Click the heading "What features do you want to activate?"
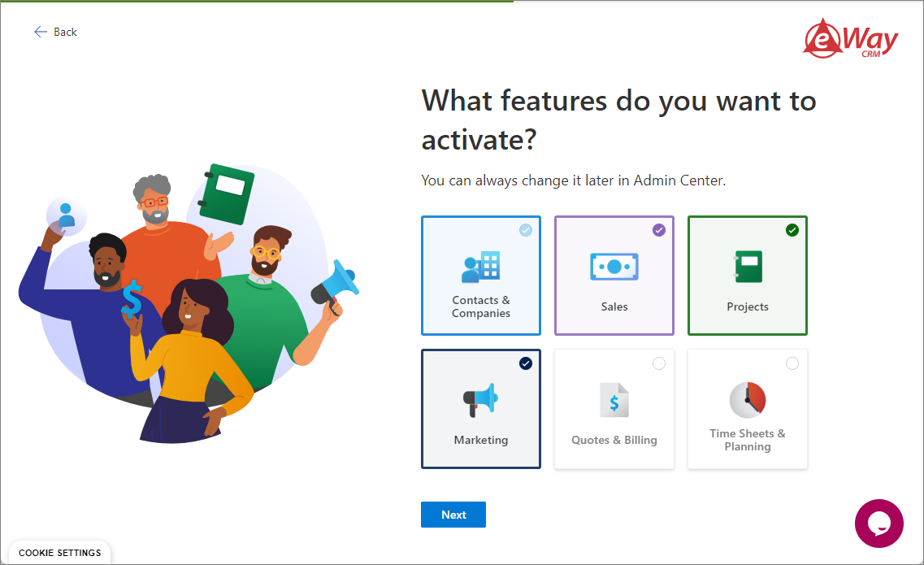 pyautogui.click(x=618, y=120)
